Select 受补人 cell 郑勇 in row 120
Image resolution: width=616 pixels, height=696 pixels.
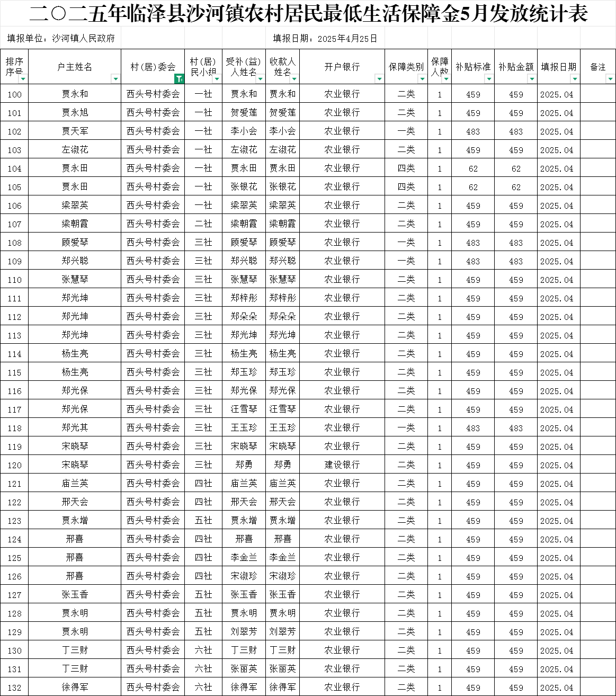[x=244, y=465]
